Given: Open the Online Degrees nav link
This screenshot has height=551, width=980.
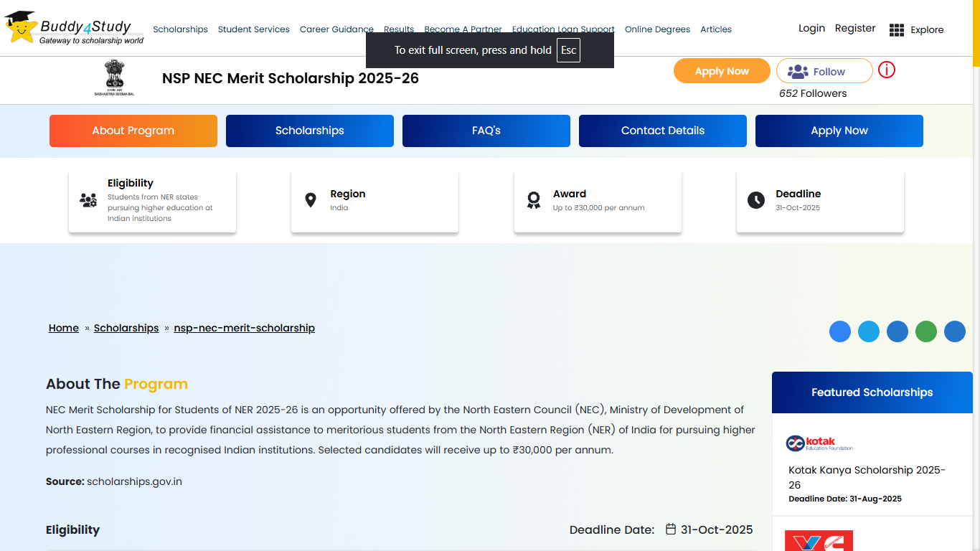Looking at the screenshot, I should [657, 29].
